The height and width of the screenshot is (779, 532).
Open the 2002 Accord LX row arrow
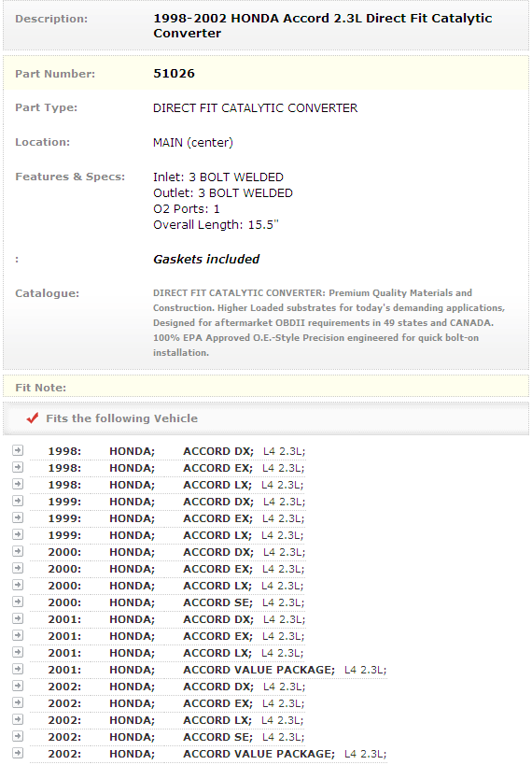point(18,720)
